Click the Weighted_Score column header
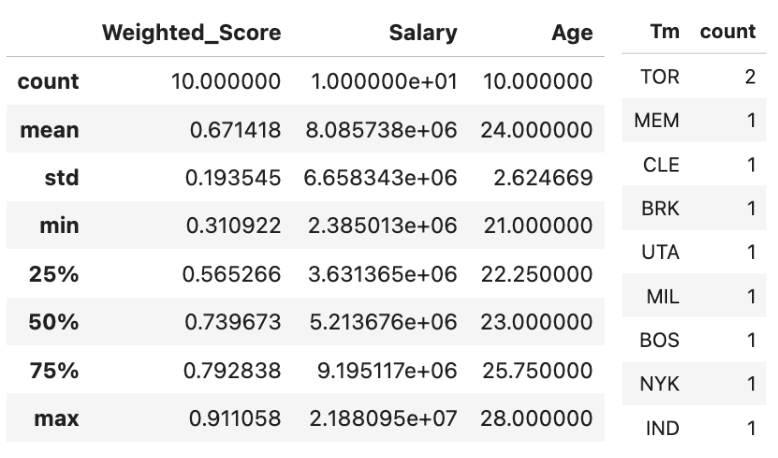The height and width of the screenshot is (458, 778). pyautogui.click(x=192, y=33)
